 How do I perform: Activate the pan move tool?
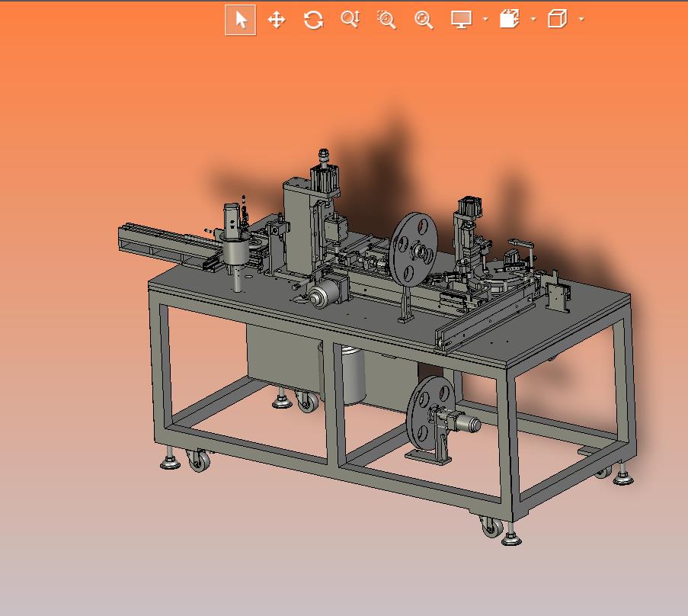click(x=277, y=20)
